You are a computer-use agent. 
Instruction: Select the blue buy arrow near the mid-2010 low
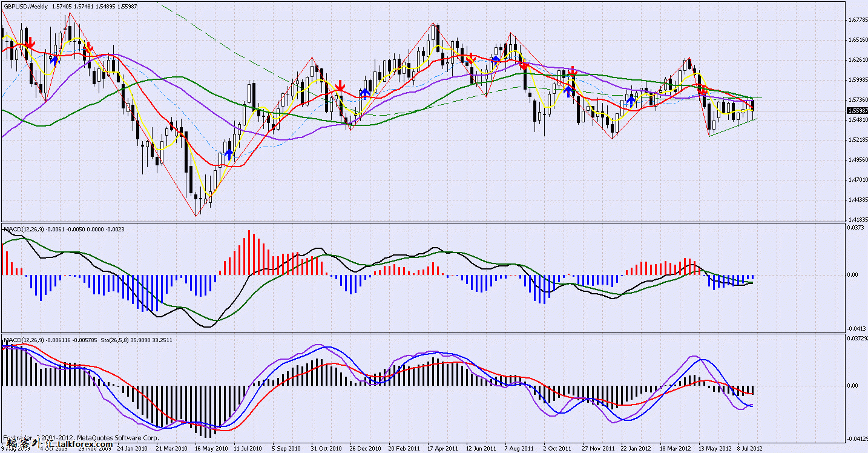pyautogui.click(x=228, y=154)
